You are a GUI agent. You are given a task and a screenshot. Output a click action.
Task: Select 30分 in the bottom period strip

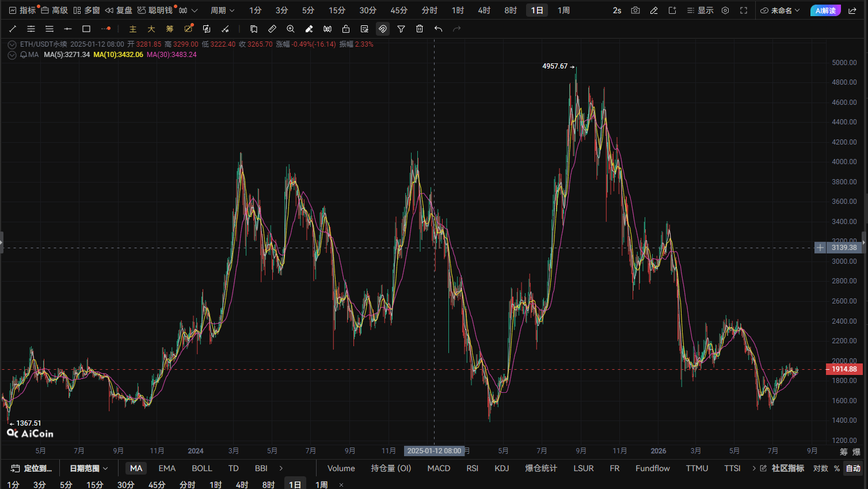(125, 484)
